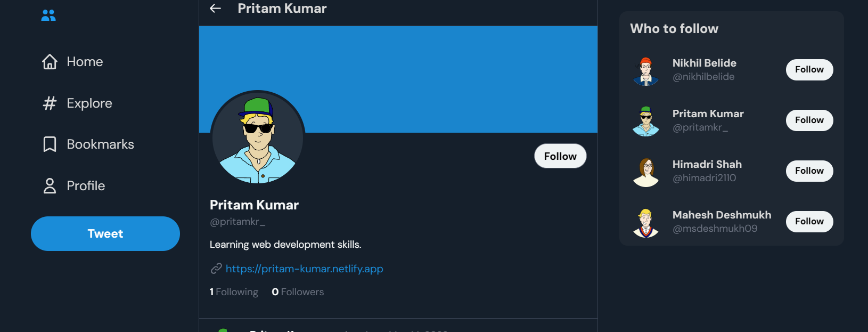The height and width of the screenshot is (332, 868).
Task: Click the Home house icon
Action: pos(50,62)
